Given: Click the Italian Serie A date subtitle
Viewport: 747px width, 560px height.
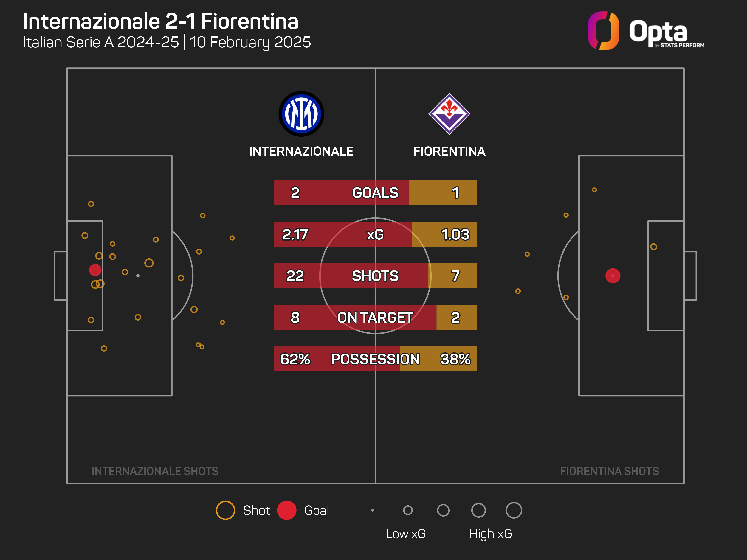Looking at the screenshot, I should click(x=167, y=43).
